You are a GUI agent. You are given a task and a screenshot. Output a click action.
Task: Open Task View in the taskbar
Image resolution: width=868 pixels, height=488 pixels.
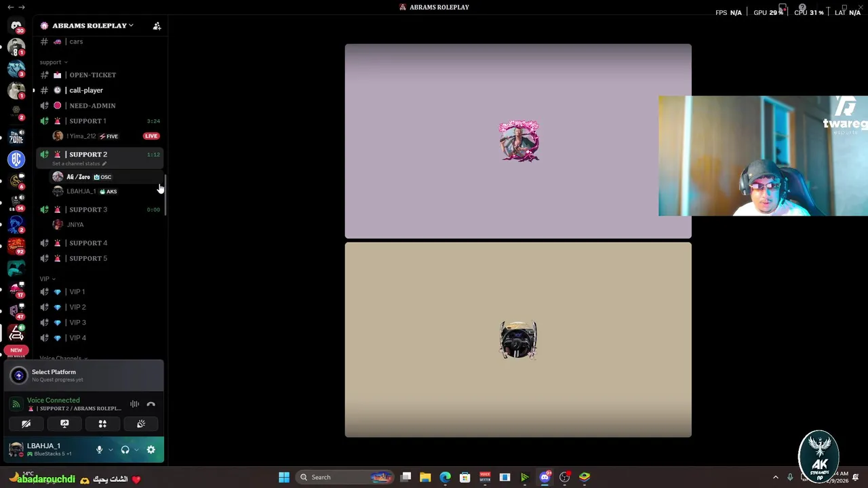pos(406,477)
